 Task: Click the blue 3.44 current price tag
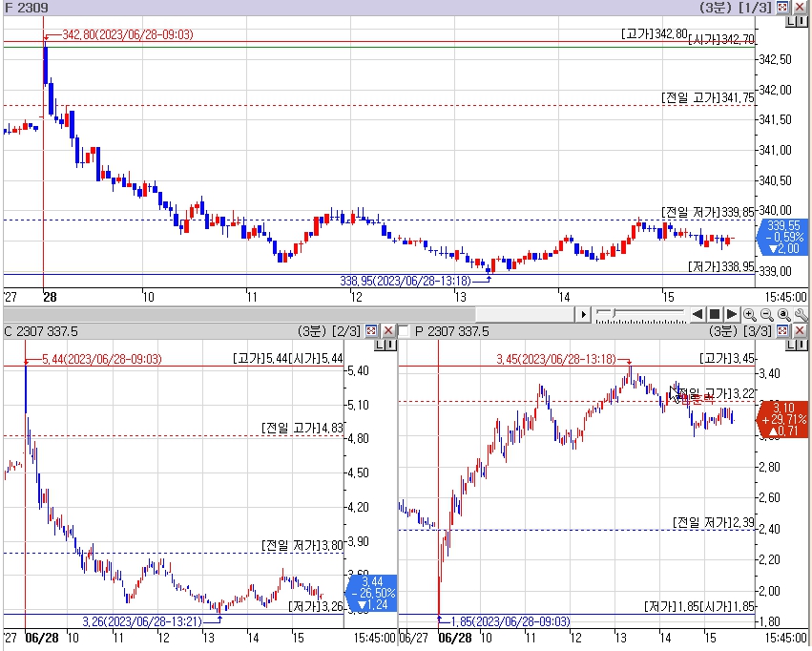click(x=371, y=593)
